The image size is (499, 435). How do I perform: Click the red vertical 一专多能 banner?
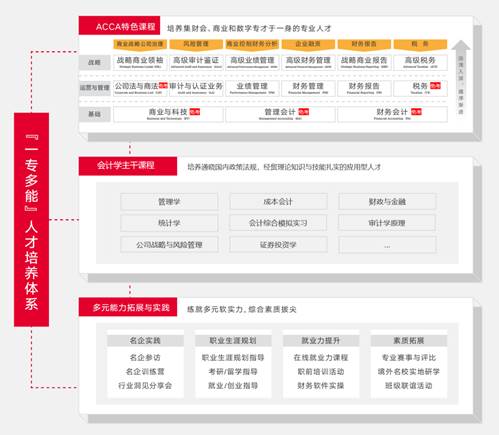[31, 220]
